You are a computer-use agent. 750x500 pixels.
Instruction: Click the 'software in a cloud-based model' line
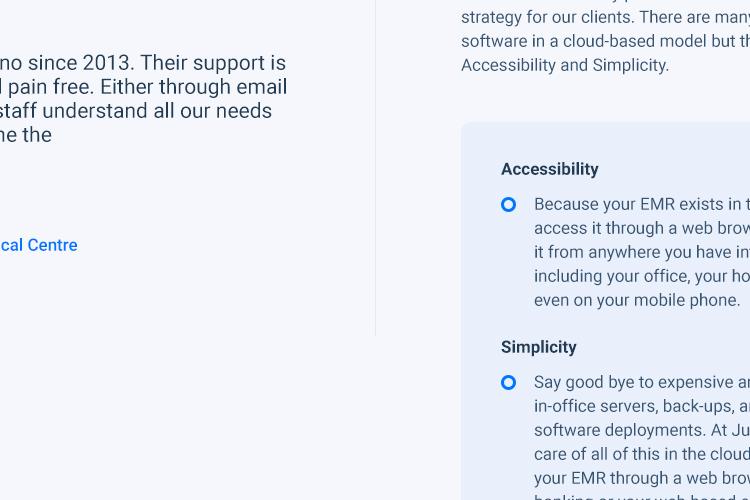click(x=606, y=41)
